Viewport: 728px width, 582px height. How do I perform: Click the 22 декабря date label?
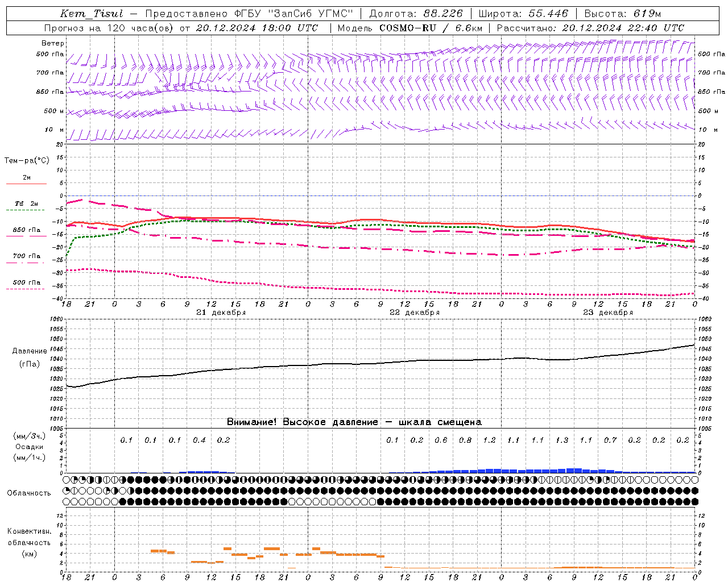click(x=415, y=313)
